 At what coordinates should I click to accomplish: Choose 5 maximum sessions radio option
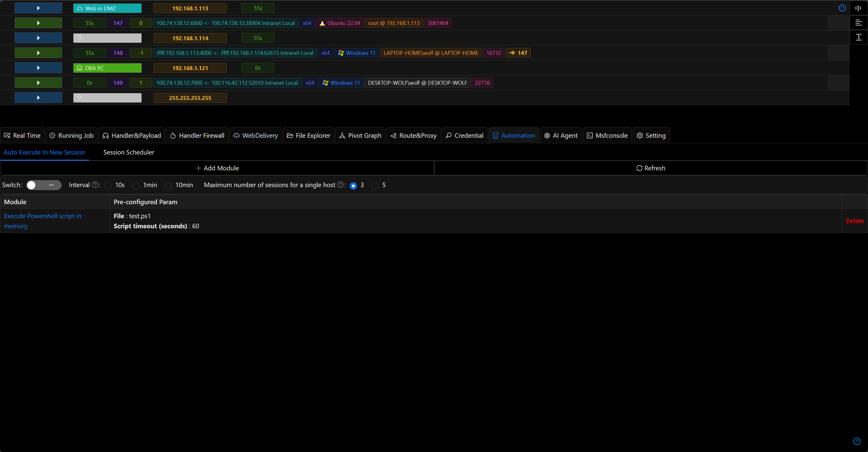coord(375,186)
